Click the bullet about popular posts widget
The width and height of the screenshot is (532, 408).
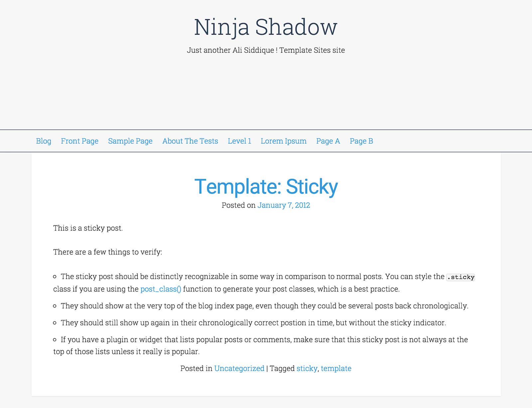pos(261,345)
